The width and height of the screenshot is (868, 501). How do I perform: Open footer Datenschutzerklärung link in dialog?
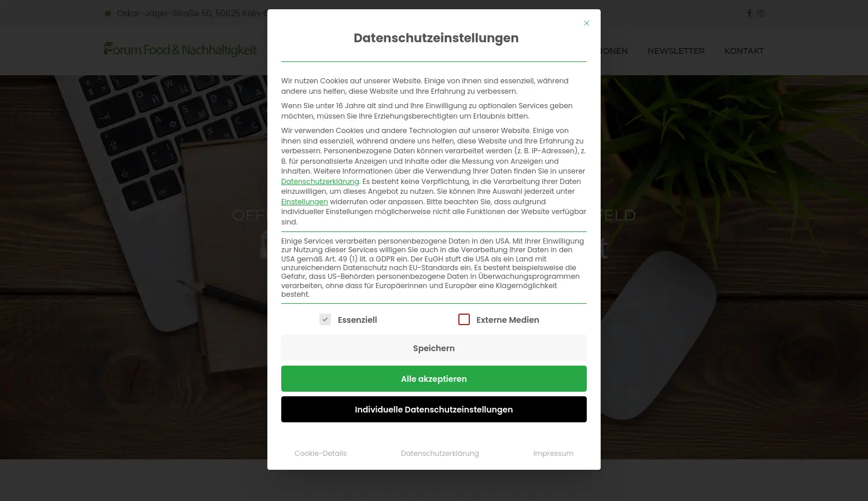pyautogui.click(x=440, y=454)
